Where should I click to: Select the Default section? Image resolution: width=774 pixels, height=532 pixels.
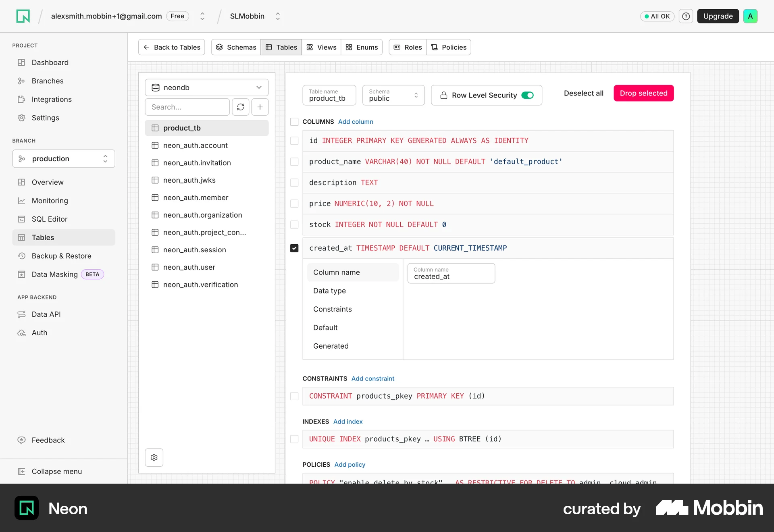click(x=353, y=328)
